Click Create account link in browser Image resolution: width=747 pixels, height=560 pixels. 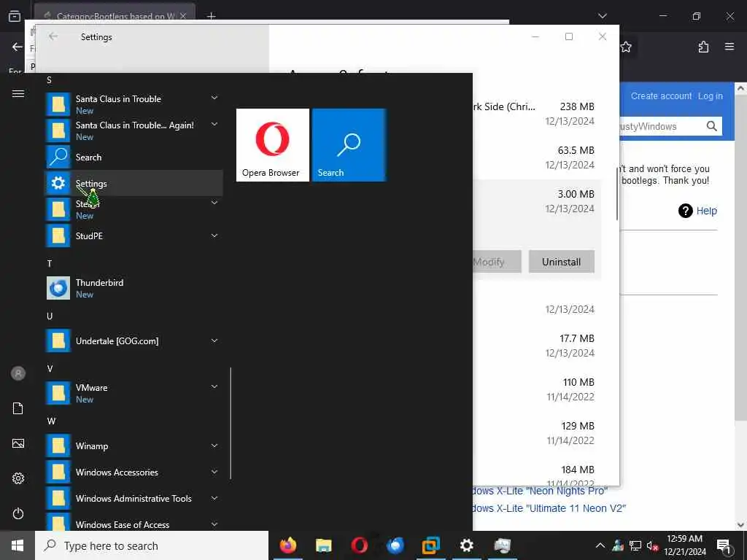click(661, 96)
